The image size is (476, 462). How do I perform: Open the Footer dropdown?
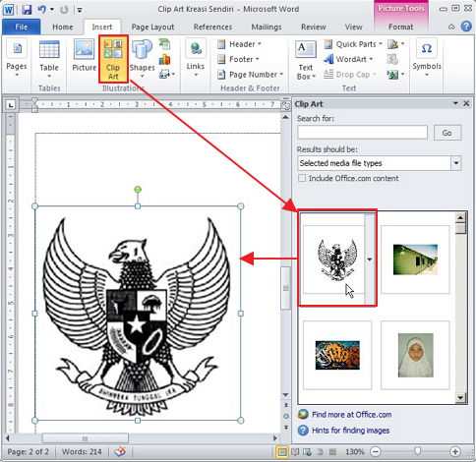pyautogui.click(x=238, y=59)
